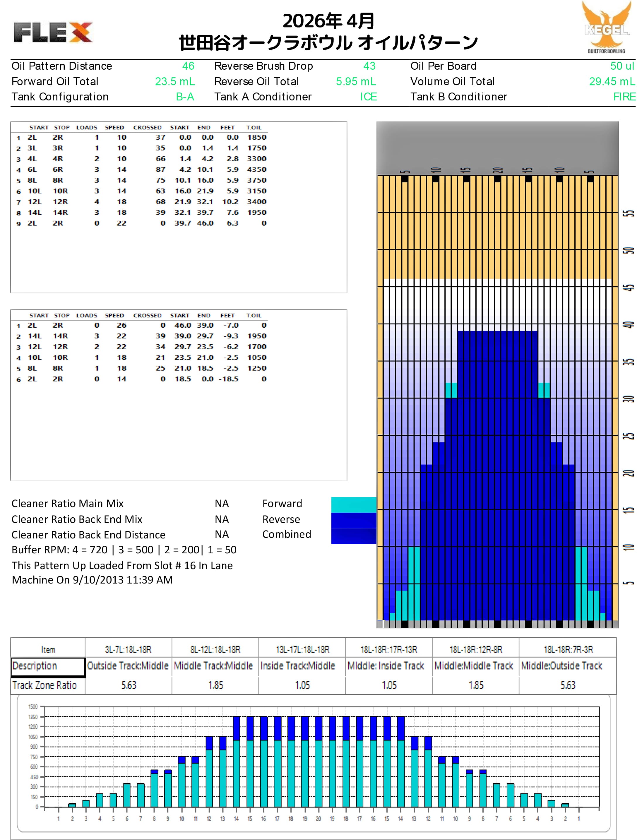The height and width of the screenshot is (840, 637).
Task: Click the Forward cyan legend swatch
Action: coord(353,505)
